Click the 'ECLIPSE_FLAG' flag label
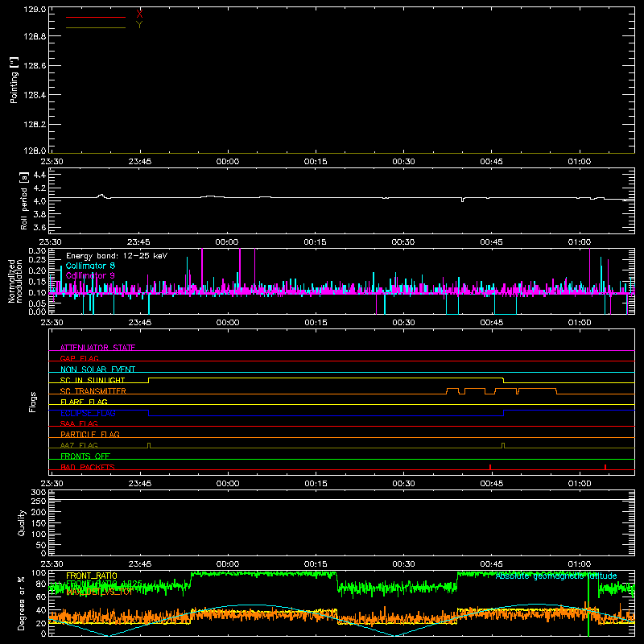644x644 pixels. [x=88, y=413]
